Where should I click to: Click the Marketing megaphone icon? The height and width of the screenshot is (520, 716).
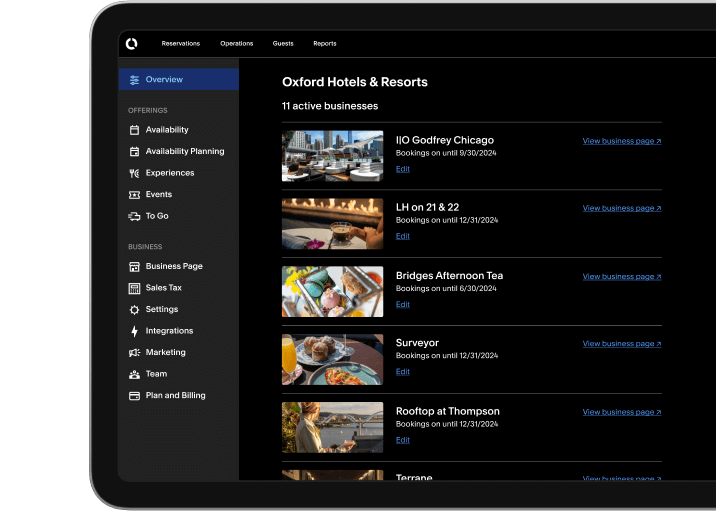click(x=134, y=352)
